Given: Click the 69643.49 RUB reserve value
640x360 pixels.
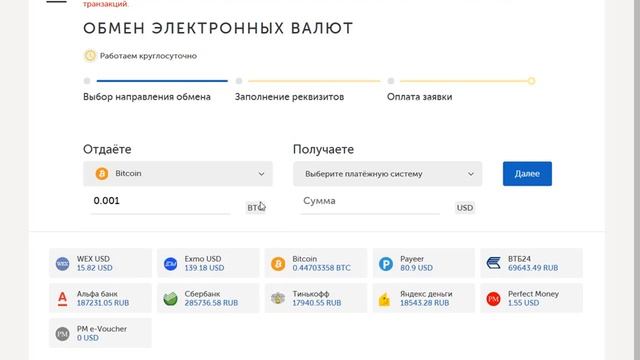Looking at the screenshot, I should 533,268.
